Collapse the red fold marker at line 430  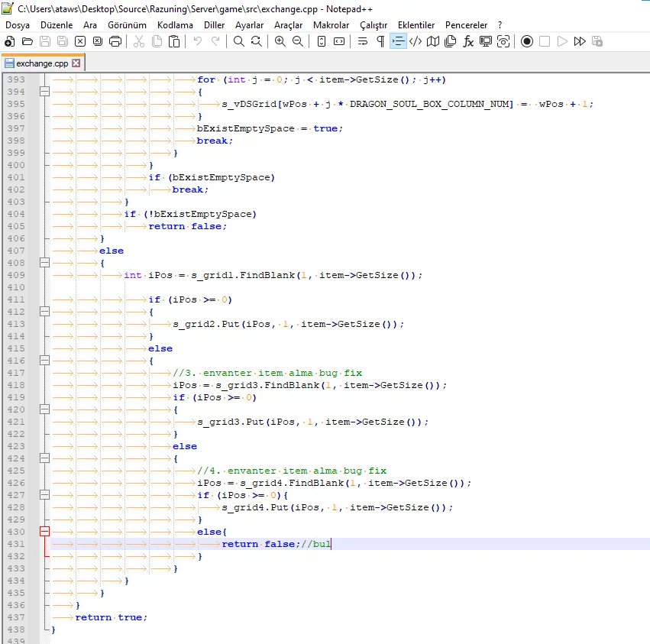pyautogui.click(x=44, y=532)
